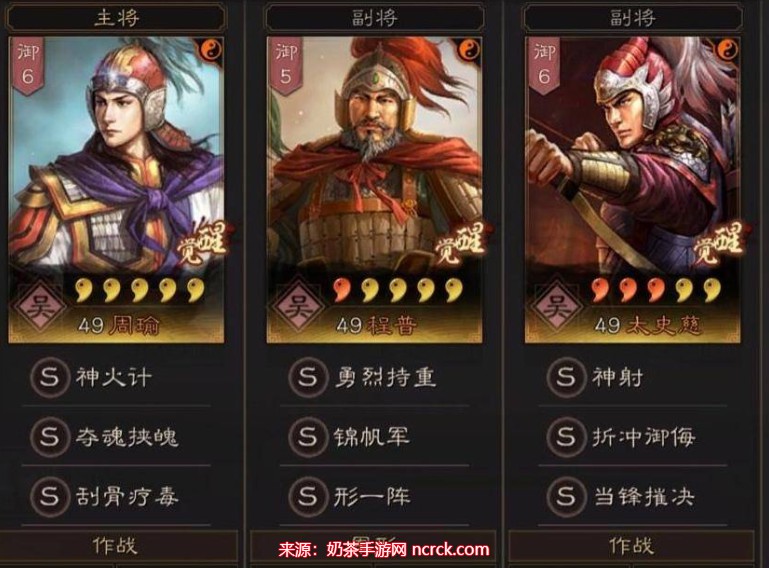
Task: Click the 吴 faction emblem on 周瑜's card
Action: pyautogui.click(x=38, y=307)
